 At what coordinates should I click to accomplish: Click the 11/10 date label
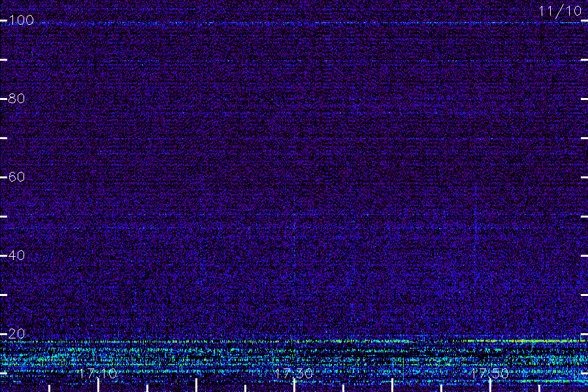pyautogui.click(x=559, y=11)
